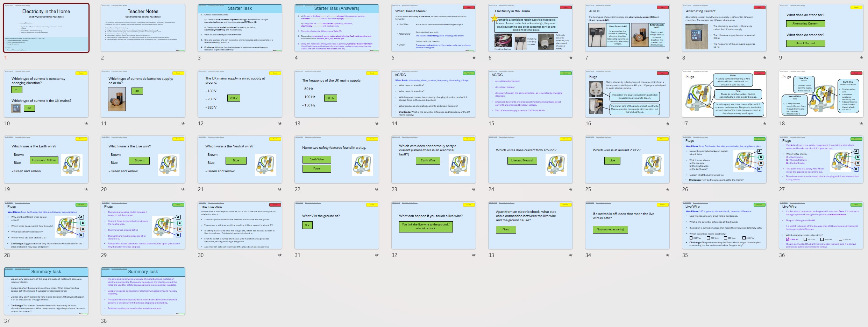This screenshot has height=327, width=868.
Task: Click the animation star icon under slide 5
Action: (x=474, y=58)
